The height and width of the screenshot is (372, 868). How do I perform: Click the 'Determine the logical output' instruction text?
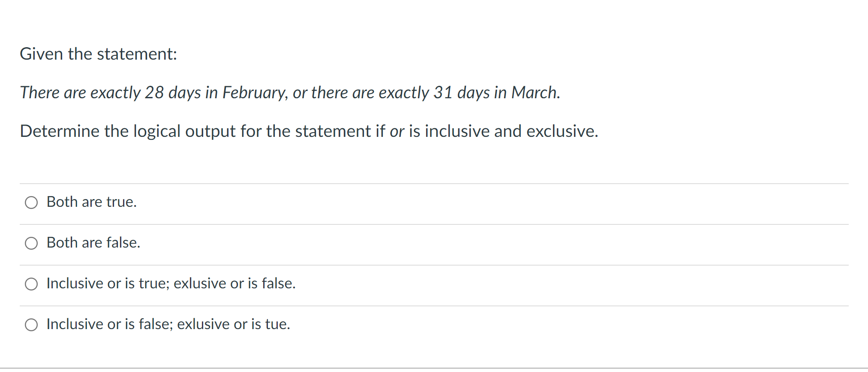point(309,131)
